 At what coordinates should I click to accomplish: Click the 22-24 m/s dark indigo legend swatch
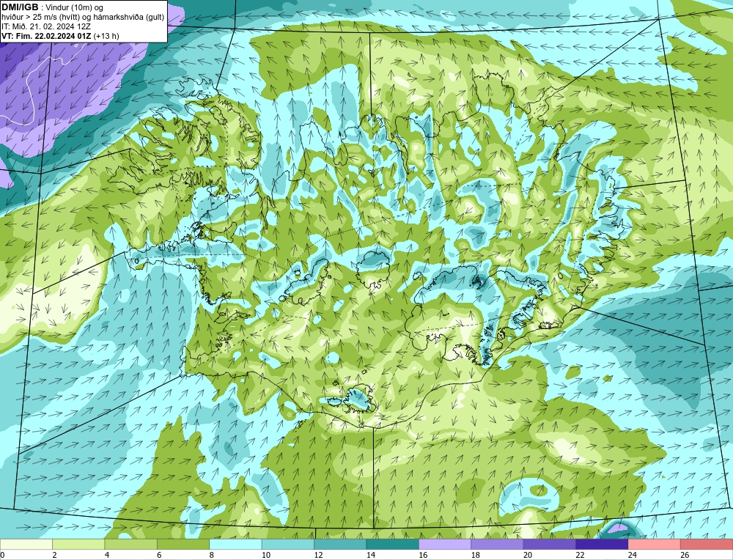coord(602,545)
